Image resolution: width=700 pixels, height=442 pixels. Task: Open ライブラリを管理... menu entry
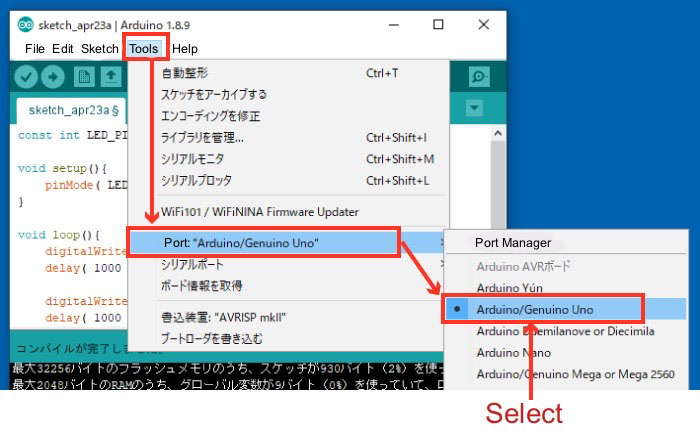pyautogui.click(x=288, y=138)
